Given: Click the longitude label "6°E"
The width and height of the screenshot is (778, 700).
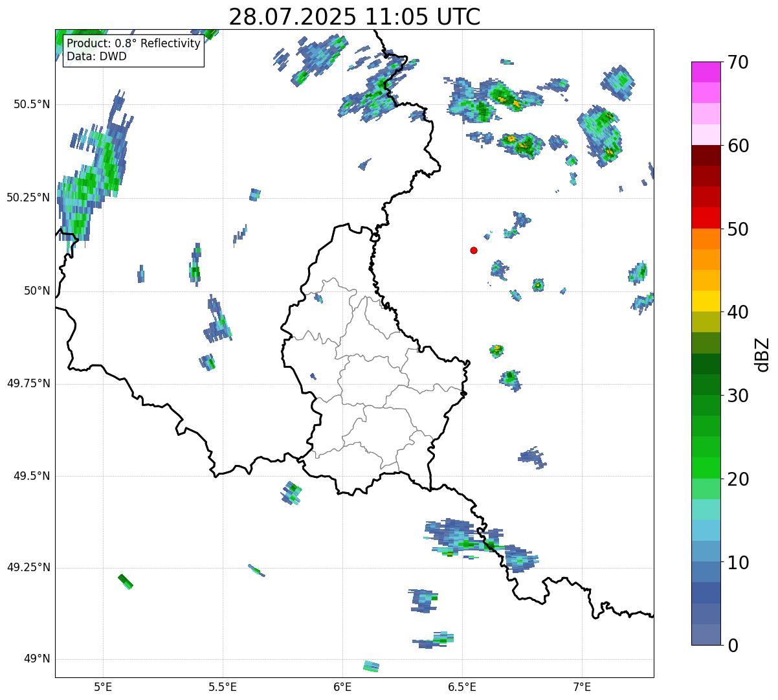Looking at the screenshot, I should tap(342, 686).
